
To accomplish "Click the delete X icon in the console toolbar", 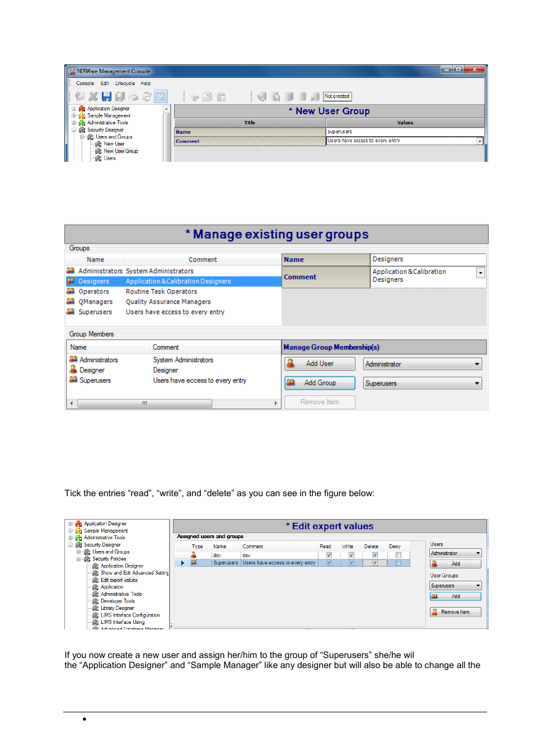I will (x=93, y=97).
